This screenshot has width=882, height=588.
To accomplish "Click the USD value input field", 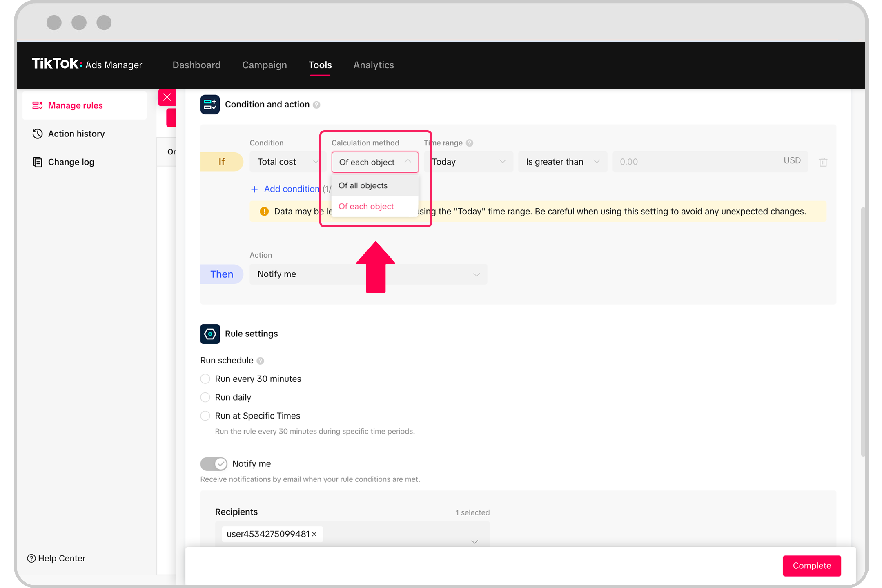I will 694,162.
